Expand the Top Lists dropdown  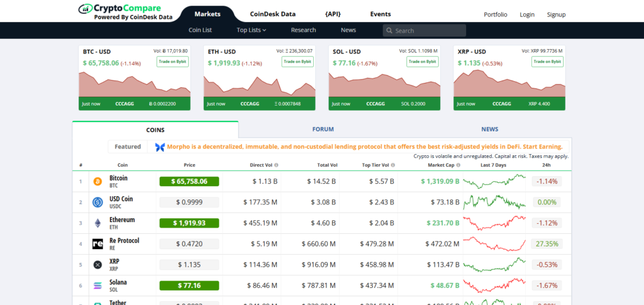tap(252, 30)
